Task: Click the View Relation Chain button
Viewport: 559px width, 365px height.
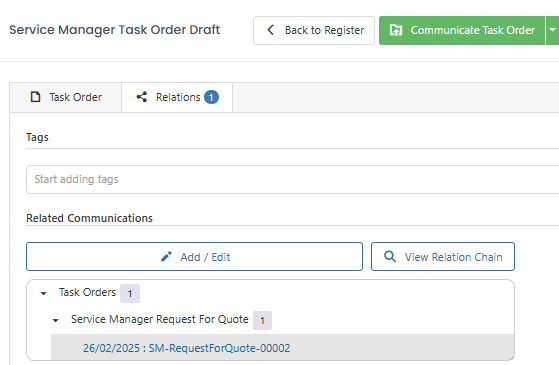Action: [443, 257]
